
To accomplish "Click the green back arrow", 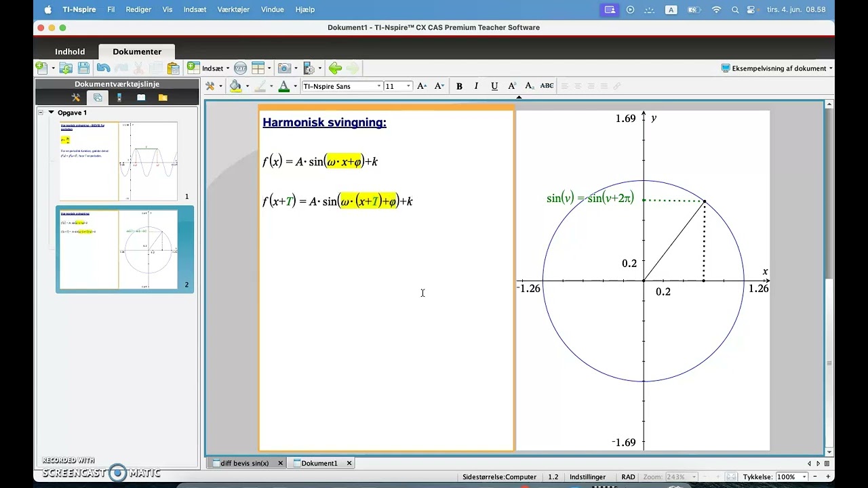I will 335,68.
